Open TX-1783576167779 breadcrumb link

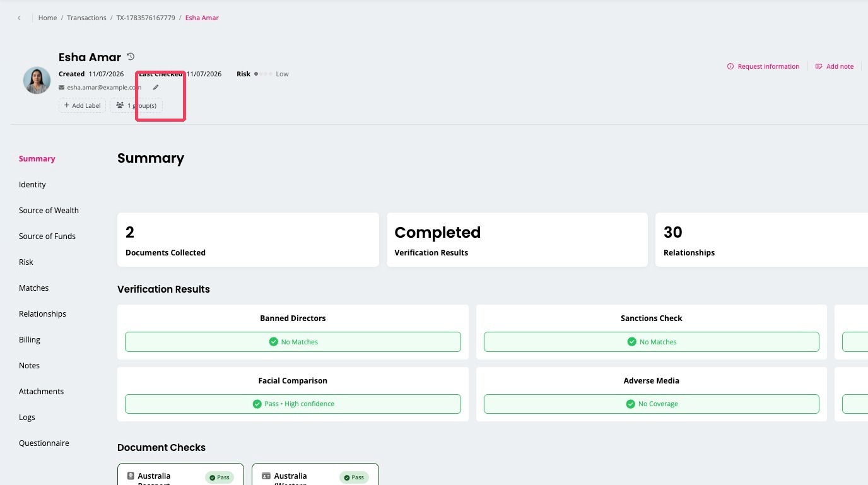(x=146, y=18)
